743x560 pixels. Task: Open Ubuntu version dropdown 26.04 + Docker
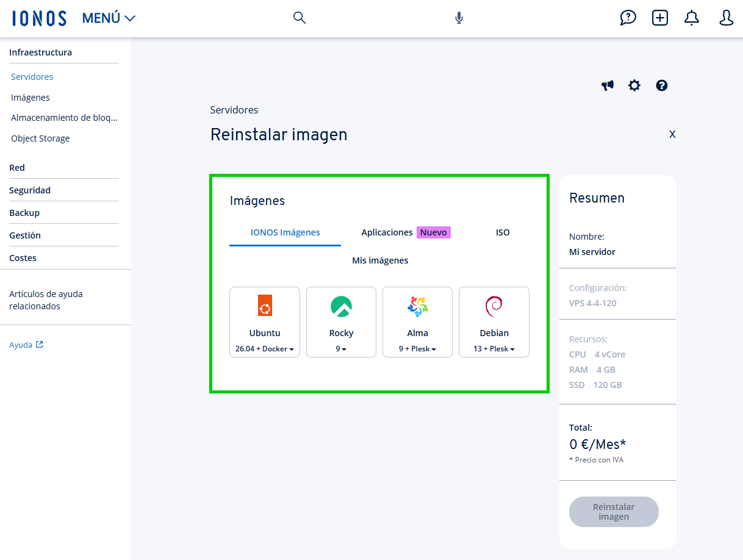[x=265, y=349]
